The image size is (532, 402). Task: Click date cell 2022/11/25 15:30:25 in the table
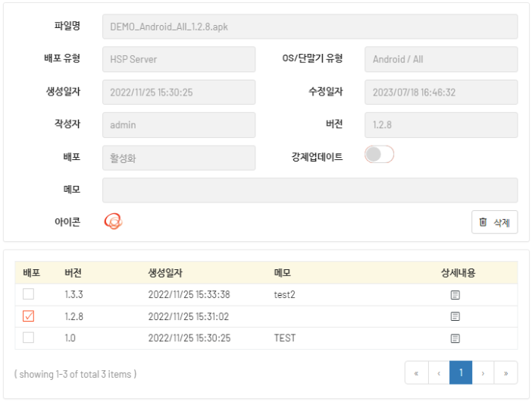[x=189, y=338]
